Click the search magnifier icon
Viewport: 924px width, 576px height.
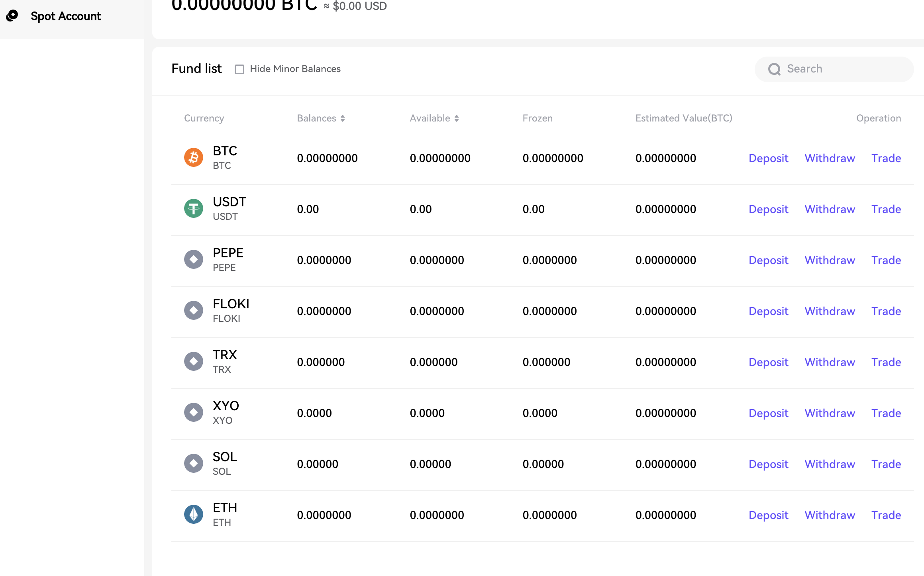774,69
